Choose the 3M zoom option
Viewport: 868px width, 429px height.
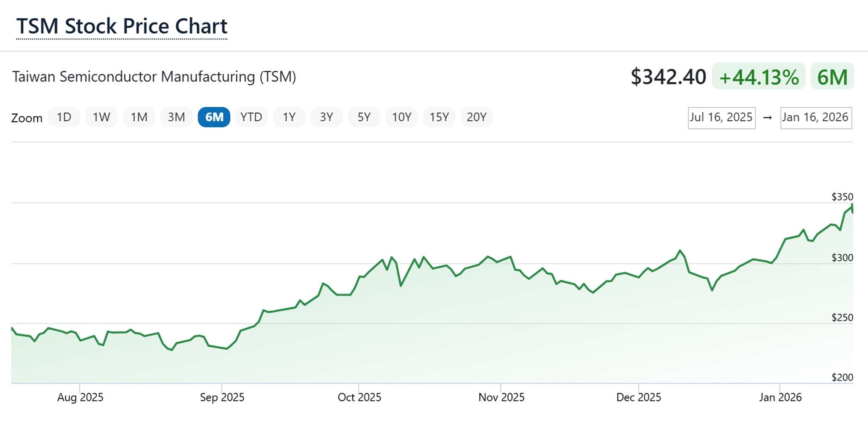click(176, 117)
